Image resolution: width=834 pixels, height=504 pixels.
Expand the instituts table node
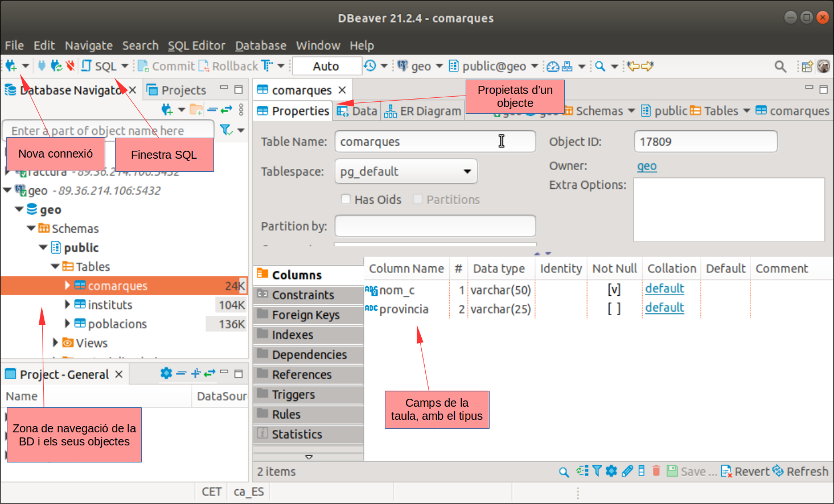(67, 305)
